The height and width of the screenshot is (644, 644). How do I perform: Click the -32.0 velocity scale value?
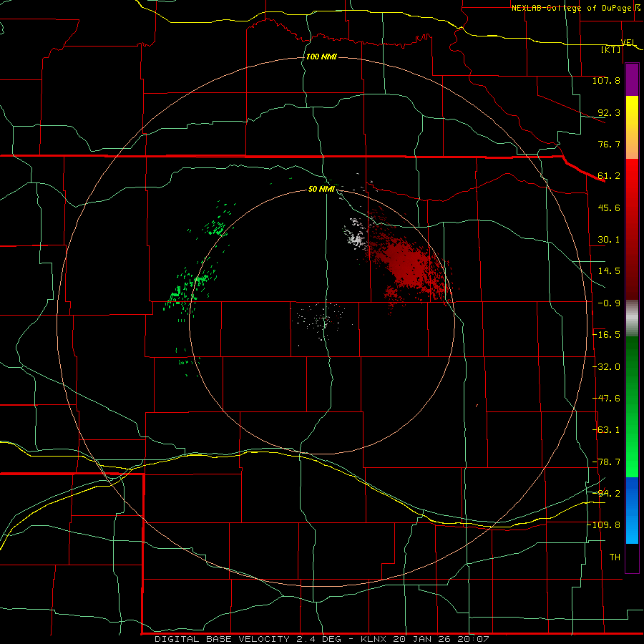click(607, 367)
